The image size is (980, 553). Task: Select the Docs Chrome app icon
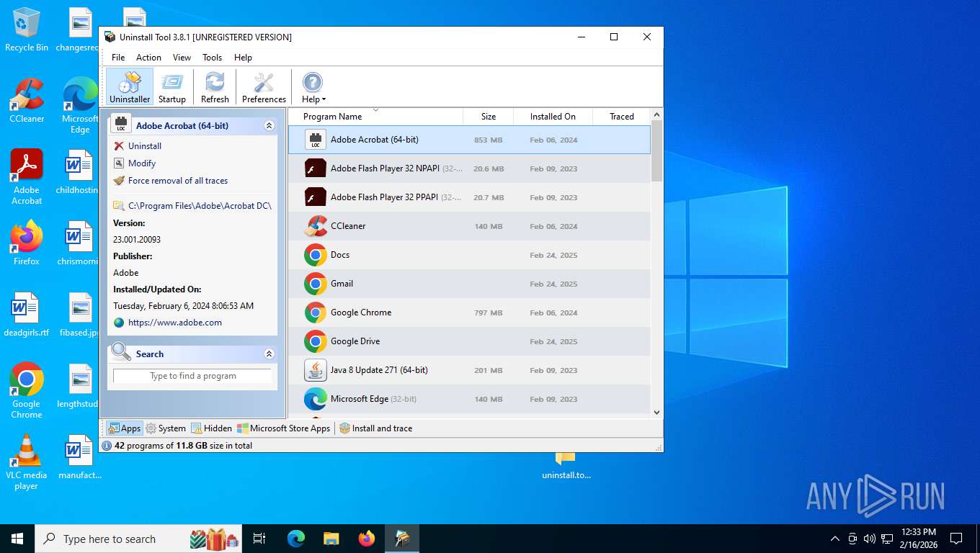316,255
